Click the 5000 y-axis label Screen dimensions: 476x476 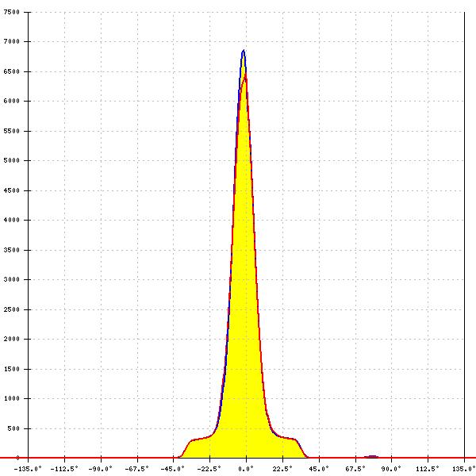tap(12, 160)
